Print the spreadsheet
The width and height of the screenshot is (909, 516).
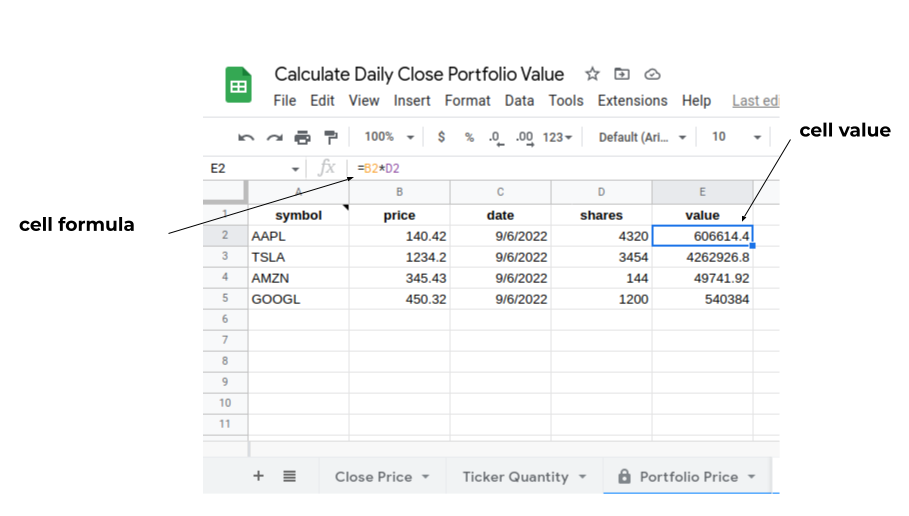[x=302, y=137]
